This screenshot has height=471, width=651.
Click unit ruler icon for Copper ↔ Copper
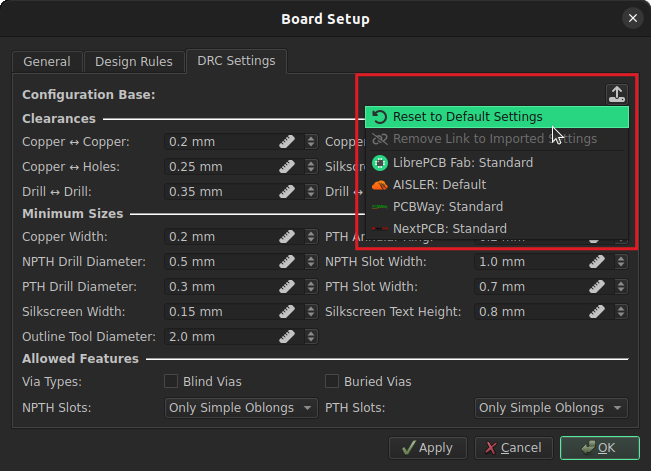pyautogui.click(x=286, y=142)
